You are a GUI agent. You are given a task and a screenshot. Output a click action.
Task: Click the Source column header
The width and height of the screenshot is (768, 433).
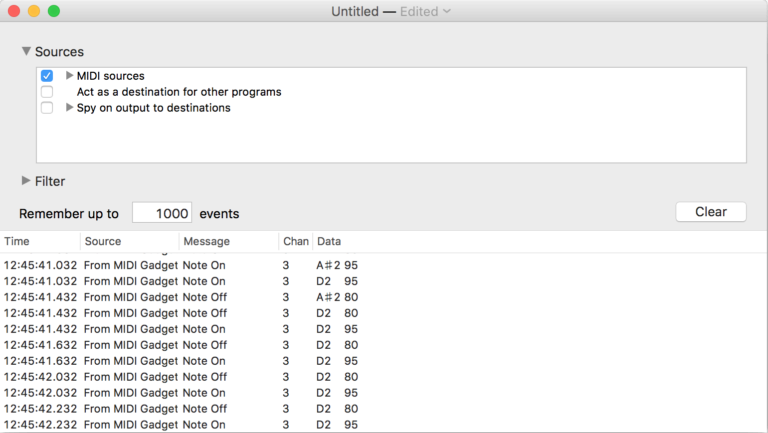129,241
